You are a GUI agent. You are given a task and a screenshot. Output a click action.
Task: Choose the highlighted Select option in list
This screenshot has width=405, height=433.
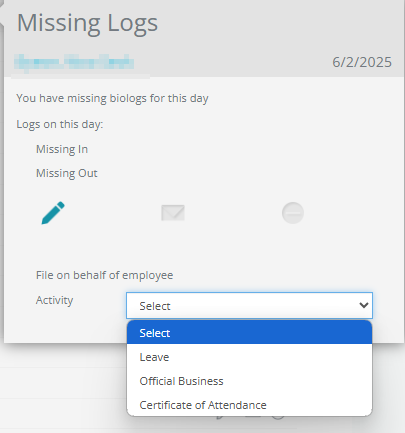coord(249,333)
